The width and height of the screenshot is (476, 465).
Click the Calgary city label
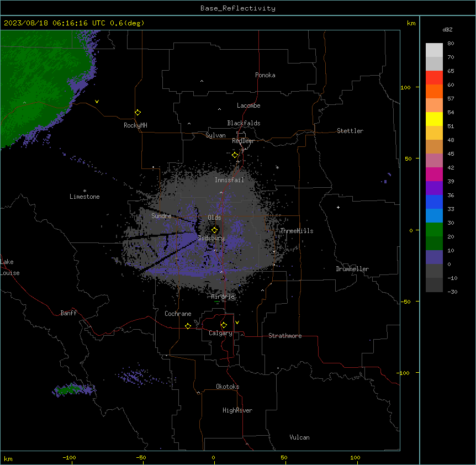coord(220,333)
